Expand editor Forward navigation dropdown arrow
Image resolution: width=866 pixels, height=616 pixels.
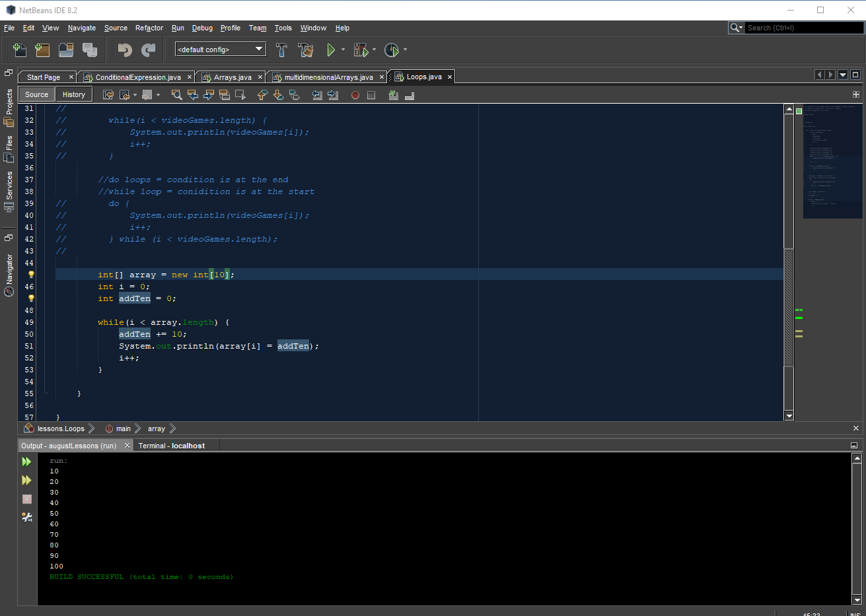point(158,95)
